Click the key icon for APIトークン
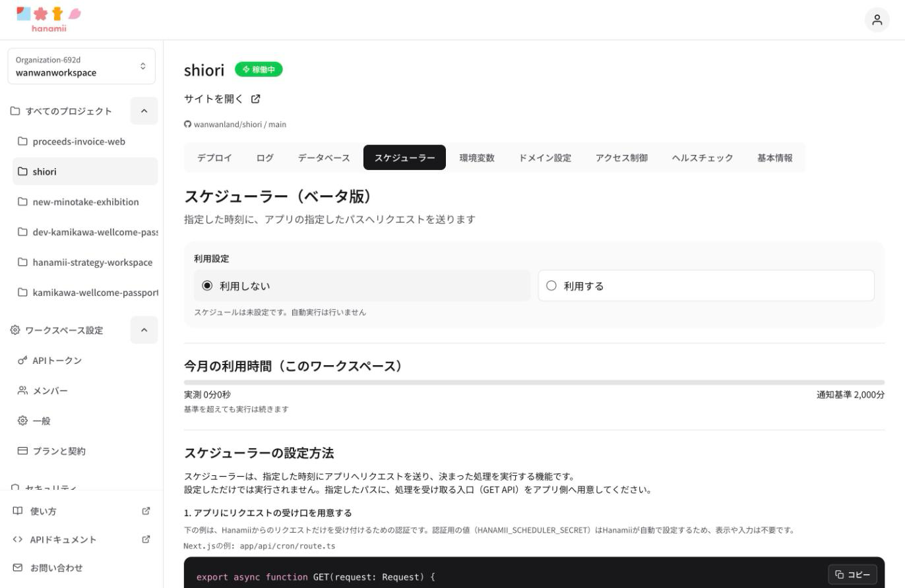Viewport: 905px width, 588px height. pos(23,360)
